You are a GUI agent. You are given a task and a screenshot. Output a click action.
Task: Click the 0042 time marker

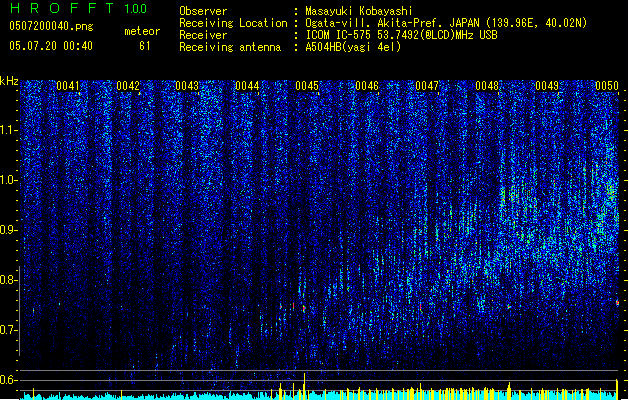[x=128, y=86]
